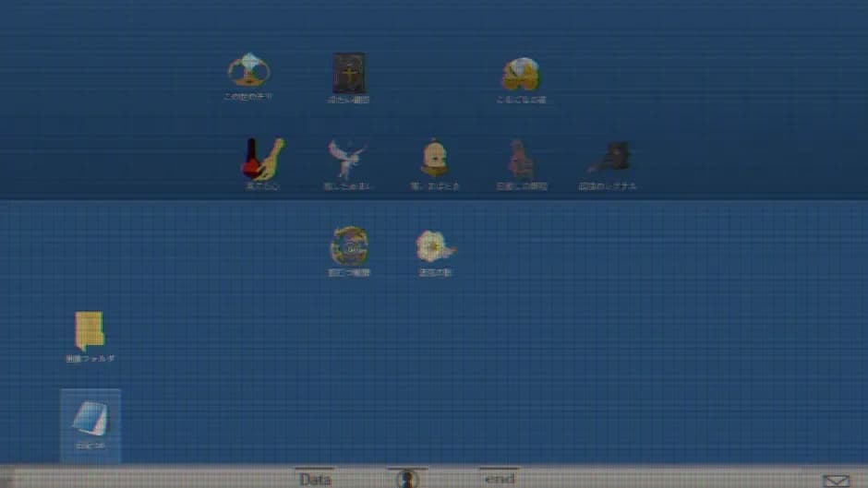This screenshot has height=488, width=868.
Task: Select the white winged pegasus icon
Action: 347,159
